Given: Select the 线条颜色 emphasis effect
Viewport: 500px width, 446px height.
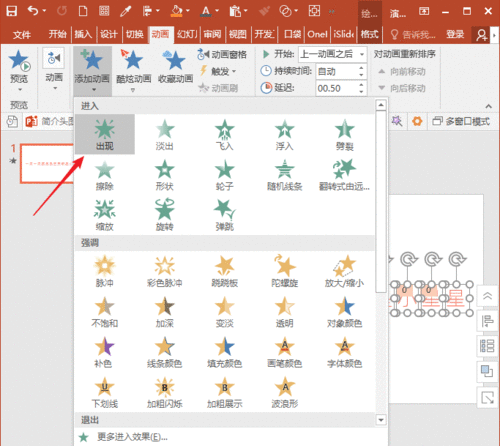Looking at the screenshot, I should [x=165, y=352].
